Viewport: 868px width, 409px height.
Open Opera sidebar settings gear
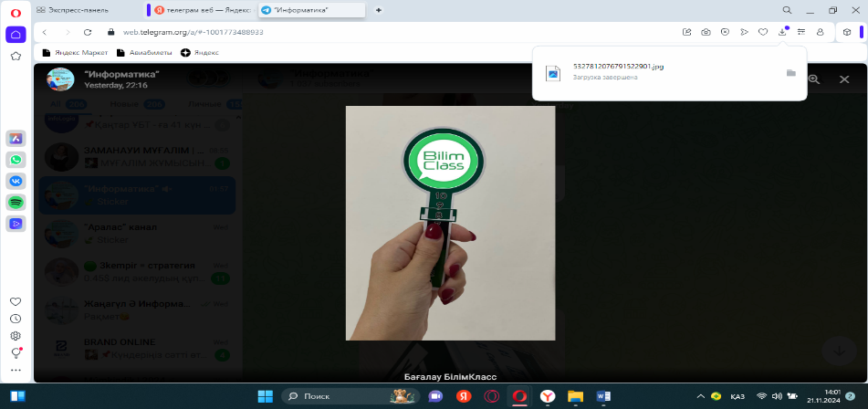tap(16, 336)
